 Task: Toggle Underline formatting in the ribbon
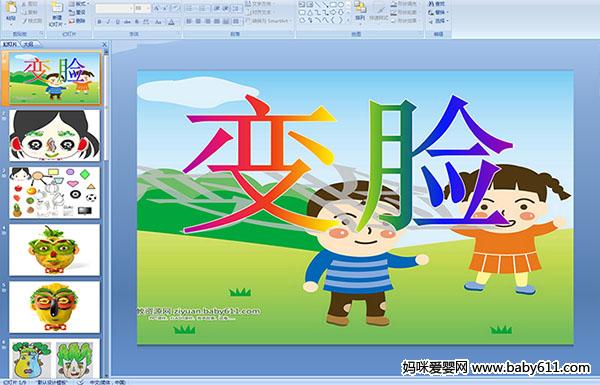click(117, 22)
